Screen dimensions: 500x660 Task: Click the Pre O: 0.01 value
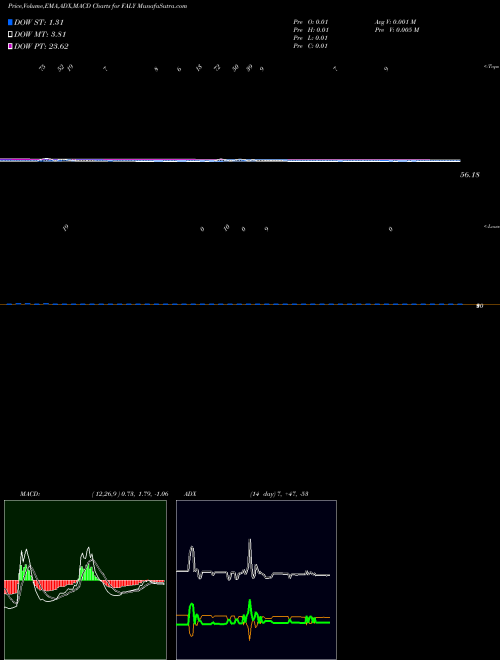[311, 22]
